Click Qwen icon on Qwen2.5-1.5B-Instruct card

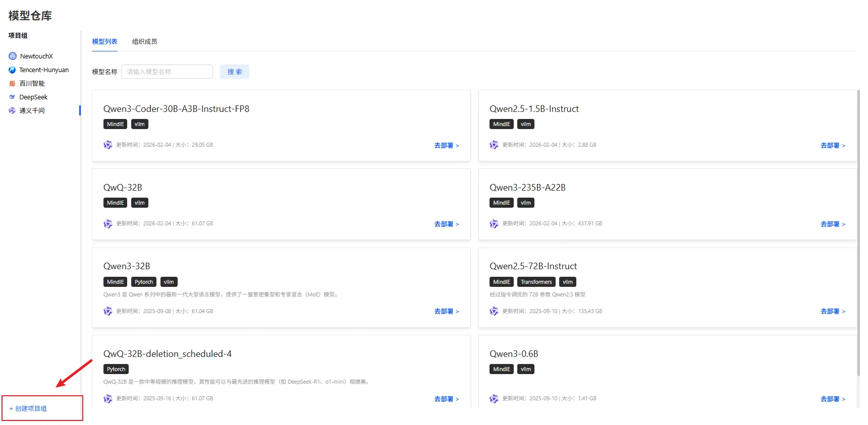[x=494, y=145]
